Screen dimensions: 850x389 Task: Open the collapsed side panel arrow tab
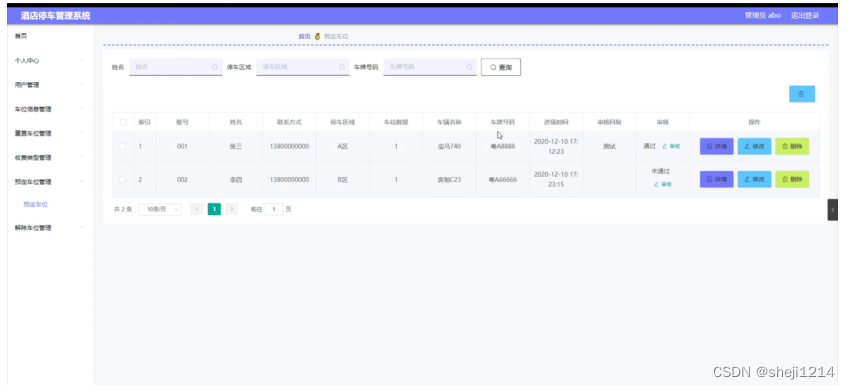(x=833, y=210)
